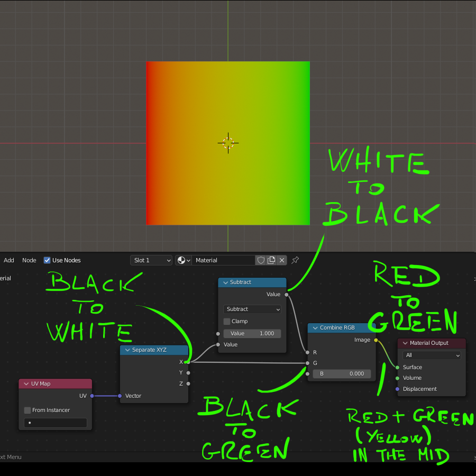Viewport: 476px width, 476px height.
Task: Click the fake user shield icon
Action: tap(261, 260)
